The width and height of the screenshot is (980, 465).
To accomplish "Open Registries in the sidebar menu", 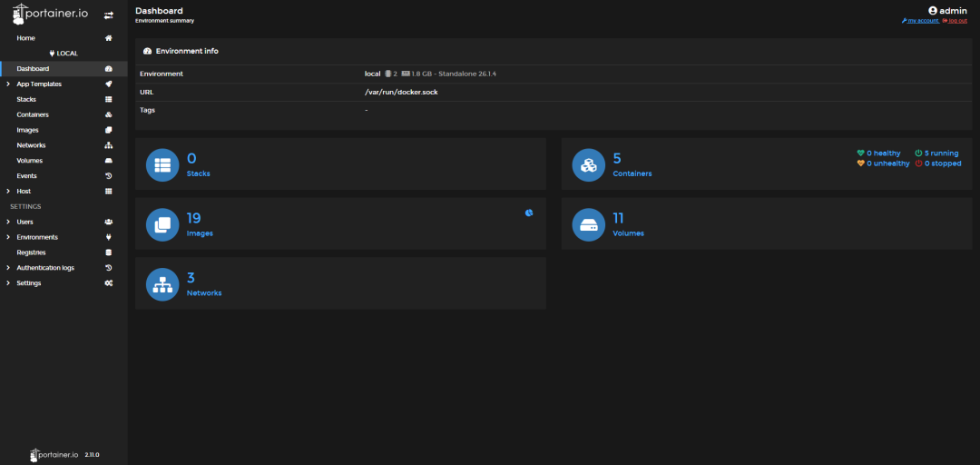I will coord(31,252).
